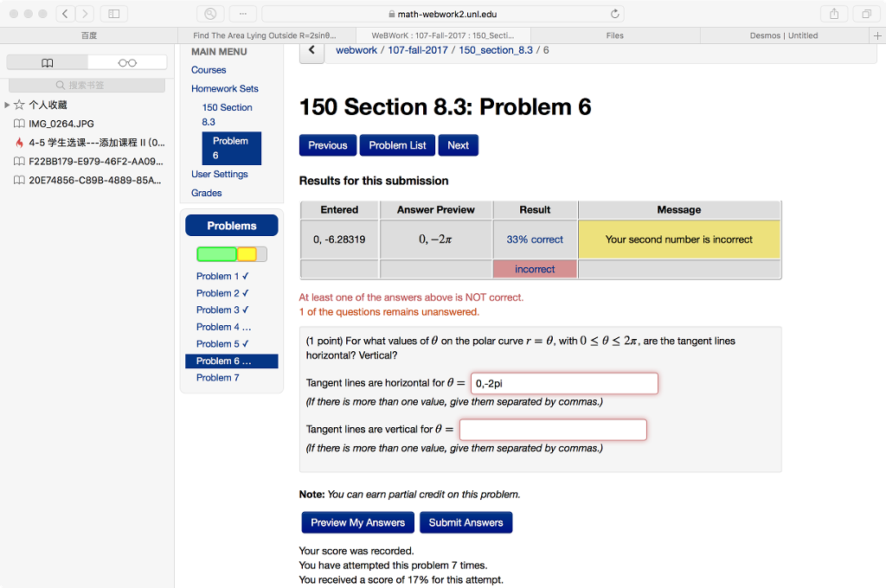
Task: Open a new tab with the plus icon
Action: (877, 35)
